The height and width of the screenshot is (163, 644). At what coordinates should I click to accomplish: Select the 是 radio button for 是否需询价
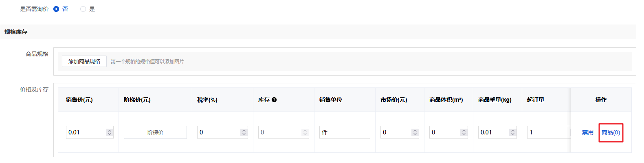point(83,9)
